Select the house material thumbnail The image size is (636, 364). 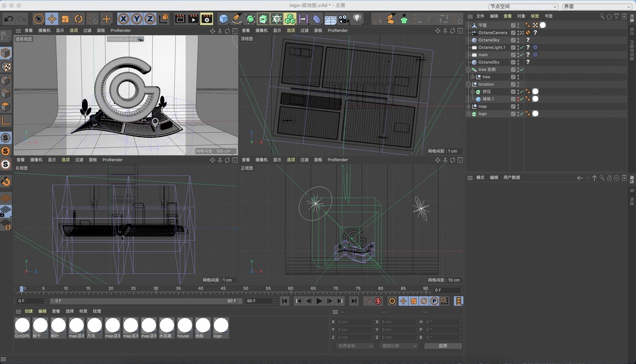(x=184, y=326)
